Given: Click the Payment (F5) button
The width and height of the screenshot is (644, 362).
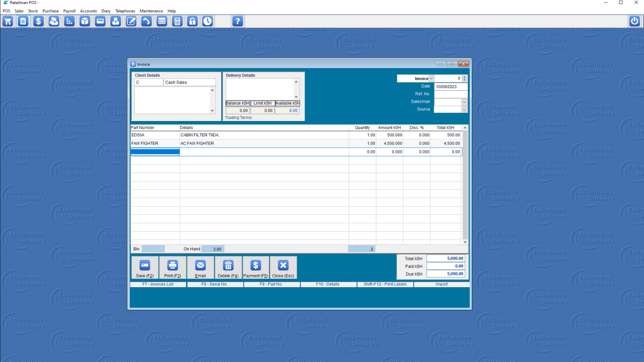Looking at the screenshot, I should click(x=256, y=268).
